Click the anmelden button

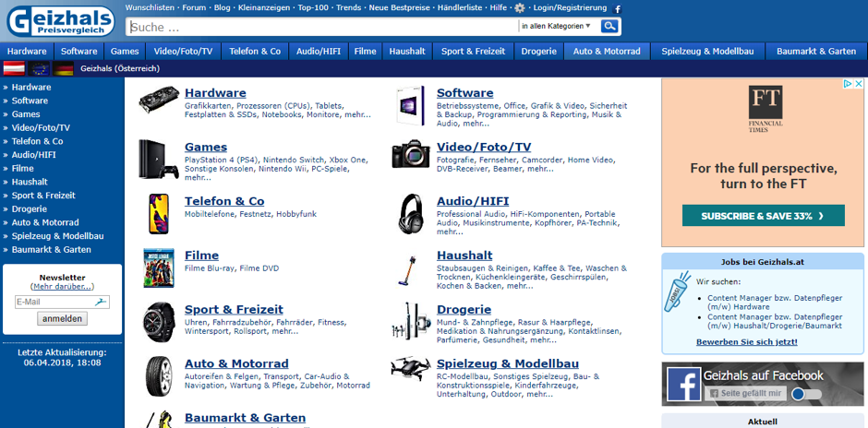[62, 318]
